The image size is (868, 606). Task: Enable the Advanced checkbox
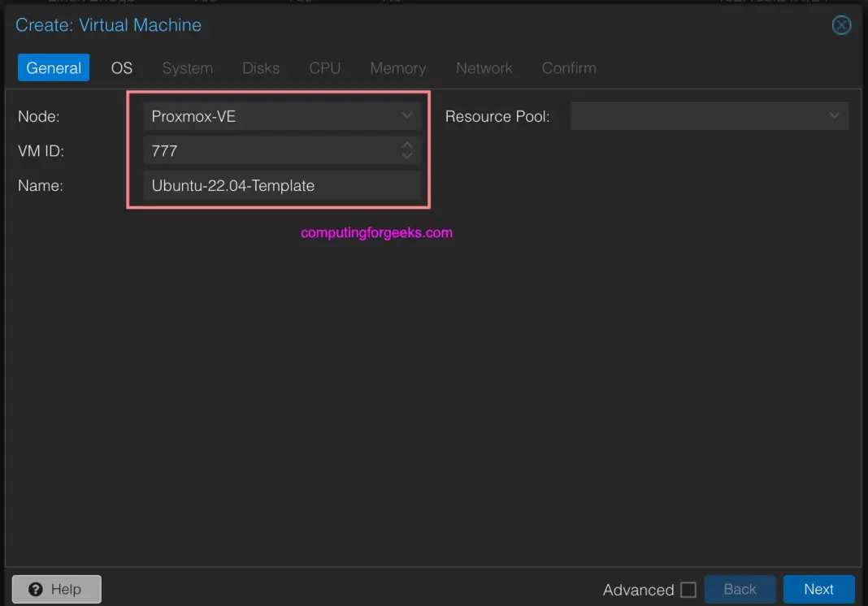(x=688, y=590)
